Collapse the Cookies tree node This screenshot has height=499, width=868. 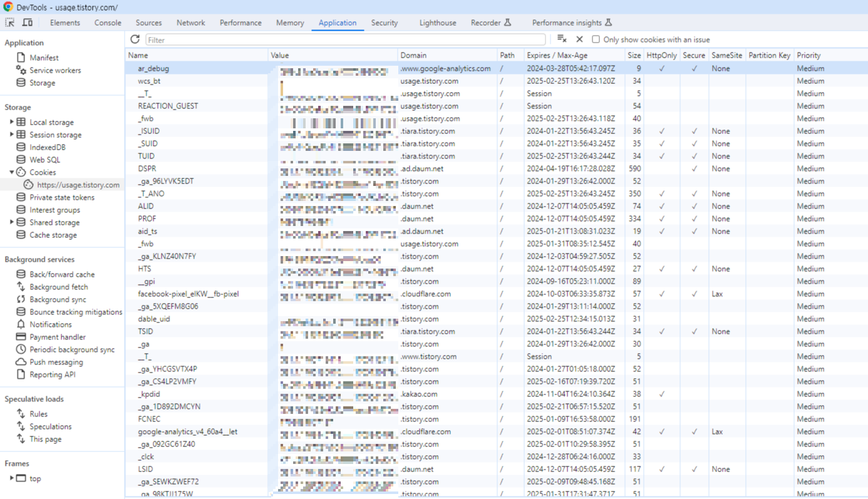(11, 172)
